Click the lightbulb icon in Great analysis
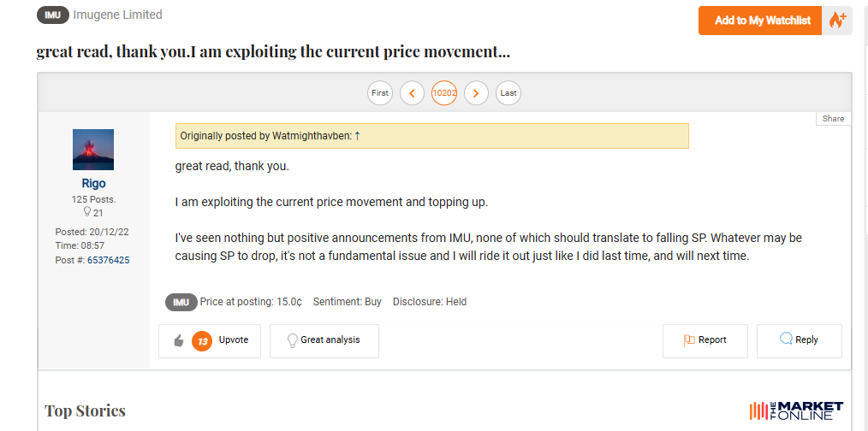 pyautogui.click(x=292, y=341)
